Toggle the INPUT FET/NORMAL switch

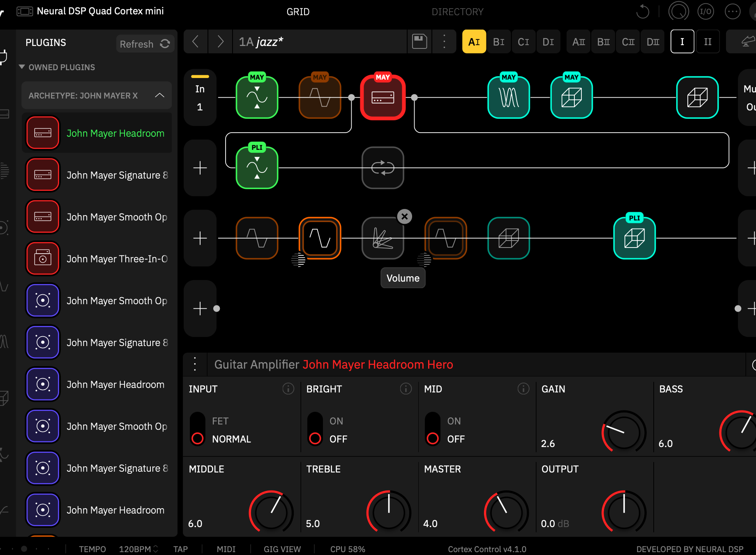click(x=198, y=429)
